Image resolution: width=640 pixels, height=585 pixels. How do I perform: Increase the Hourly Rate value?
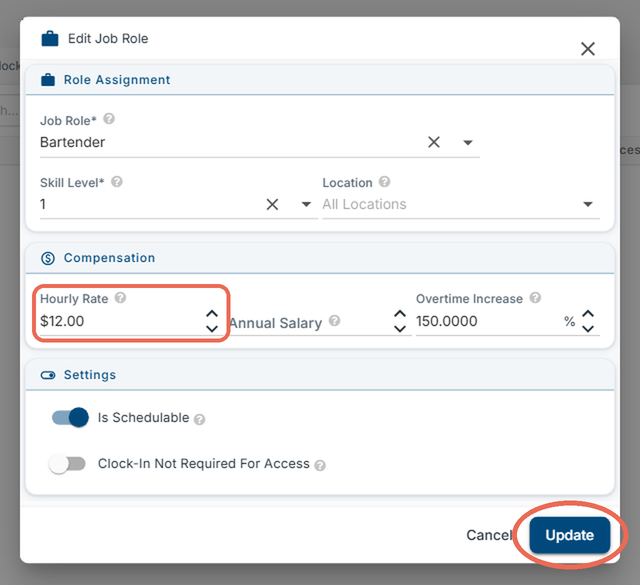click(x=212, y=314)
